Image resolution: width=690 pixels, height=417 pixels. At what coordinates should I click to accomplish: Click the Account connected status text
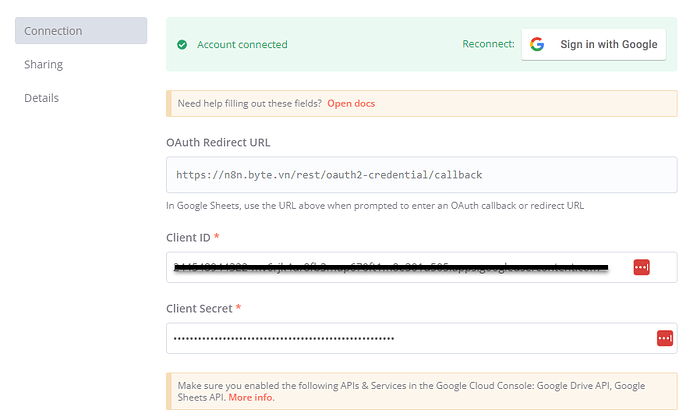[242, 45]
